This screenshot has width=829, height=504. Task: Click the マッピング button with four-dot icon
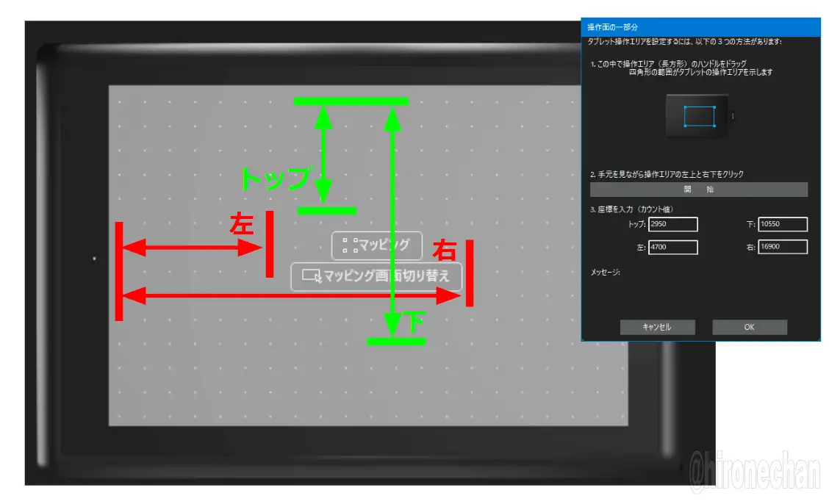click(376, 246)
